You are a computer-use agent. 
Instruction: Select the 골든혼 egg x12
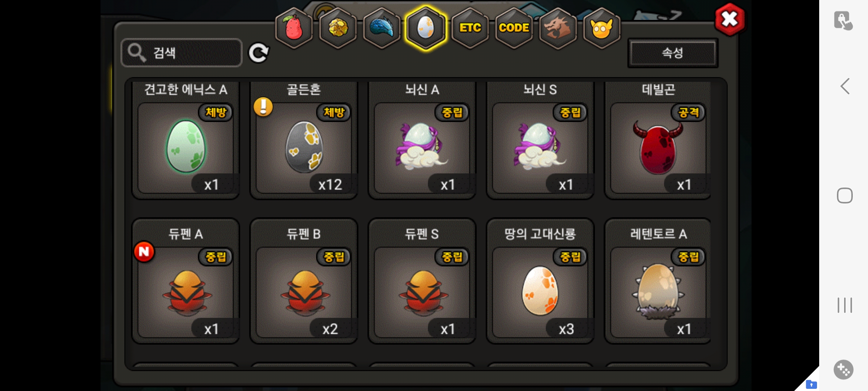pyautogui.click(x=304, y=140)
